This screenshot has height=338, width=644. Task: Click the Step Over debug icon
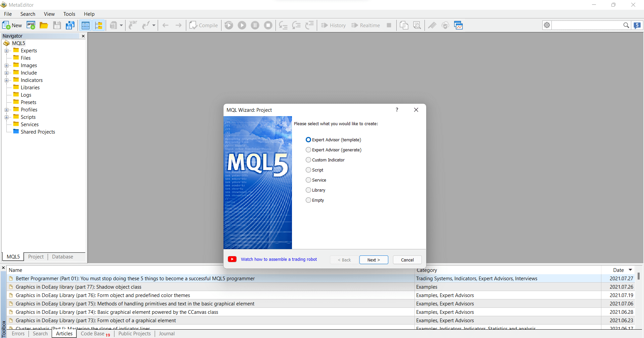point(296,25)
